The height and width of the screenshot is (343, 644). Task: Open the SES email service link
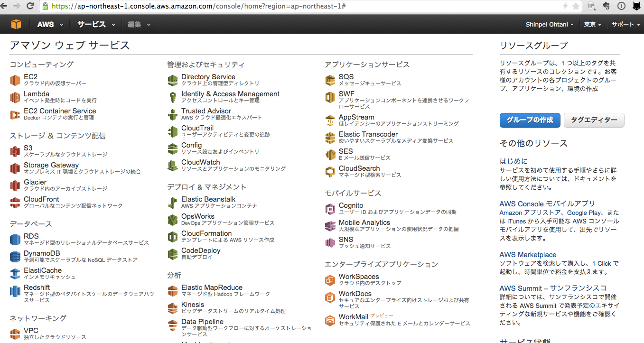pyautogui.click(x=346, y=151)
